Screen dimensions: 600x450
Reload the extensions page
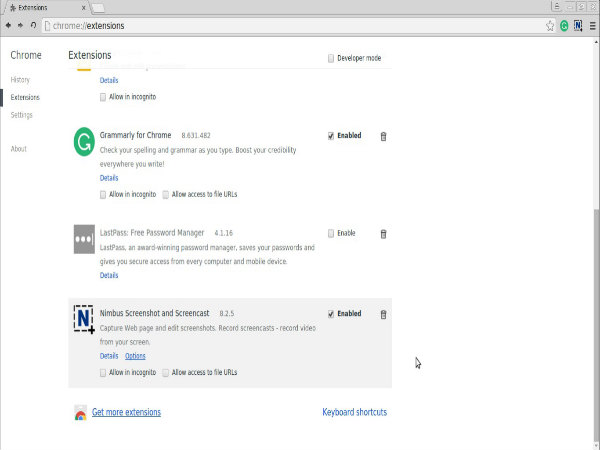[x=33, y=25]
